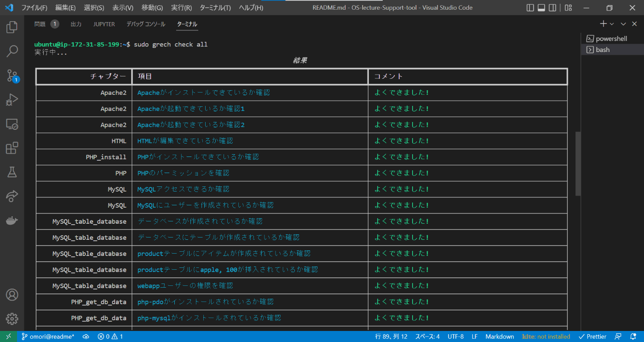Image resolution: width=644 pixels, height=342 pixels.
Task: Open the 移動(G) menu
Action: (x=152, y=7)
